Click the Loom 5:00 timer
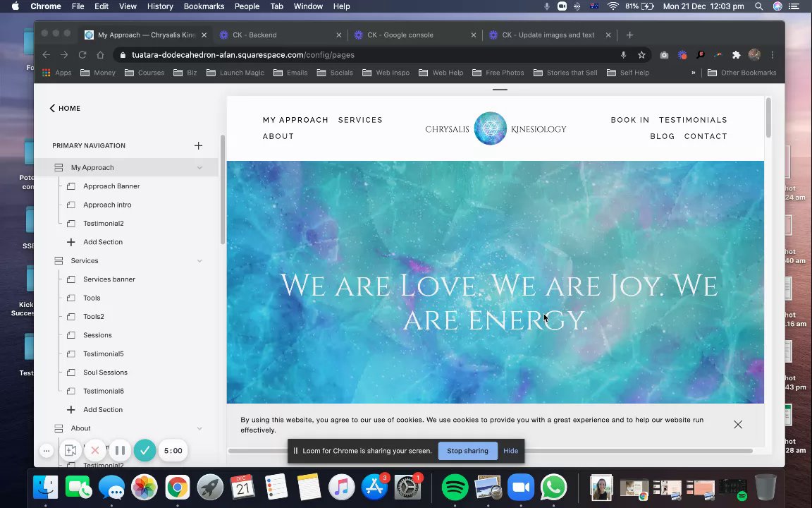This screenshot has height=508, width=812. [x=173, y=450]
